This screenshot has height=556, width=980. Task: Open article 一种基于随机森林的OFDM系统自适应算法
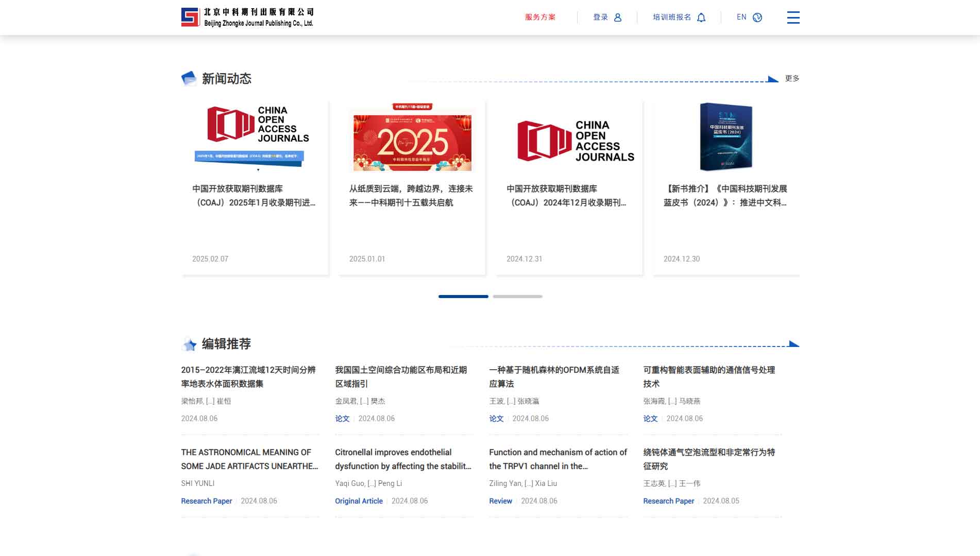click(x=554, y=377)
